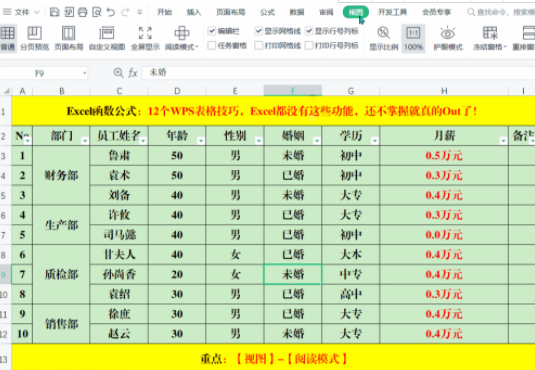Open the 部门 column filter dropdown

click(x=85, y=141)
